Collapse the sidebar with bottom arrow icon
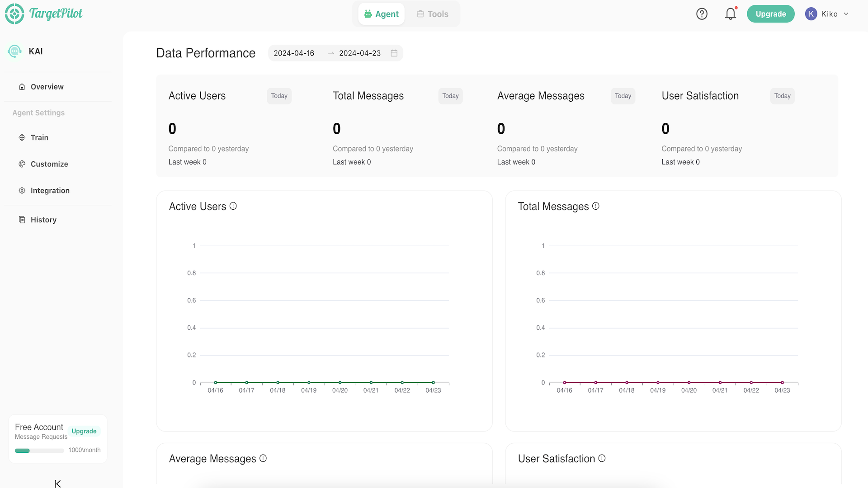This screenshot has width=868, height=488. pyautogui.click(x=58, y=483)
